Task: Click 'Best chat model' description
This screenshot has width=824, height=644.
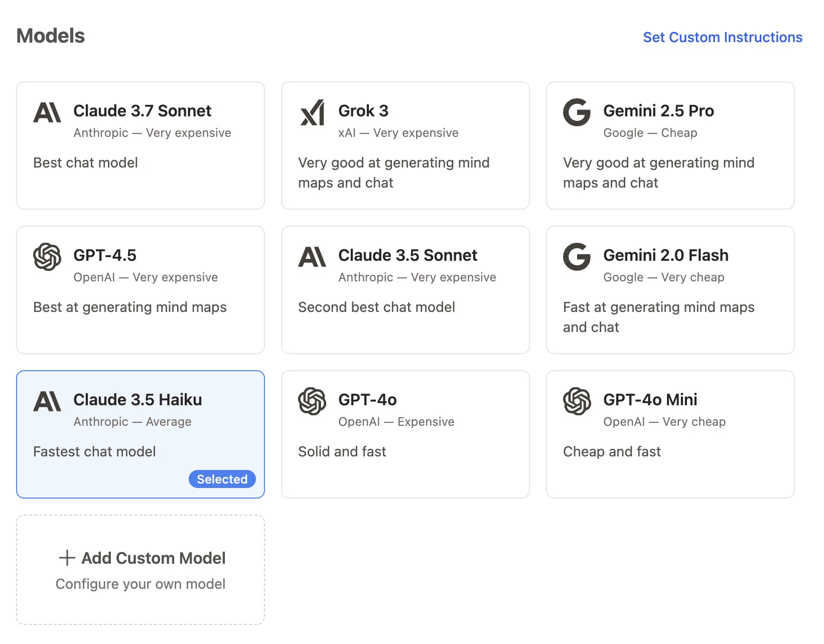Action: (85, 163)
